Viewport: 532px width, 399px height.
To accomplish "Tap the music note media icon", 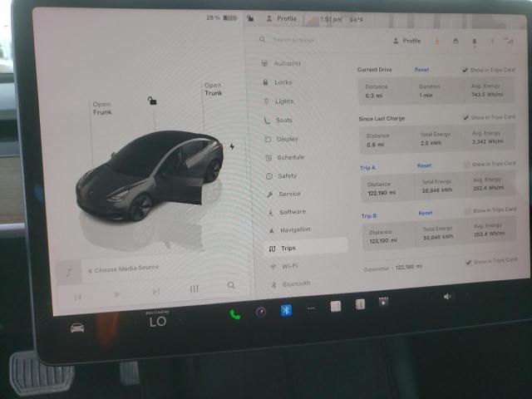I will coord(69,273).
